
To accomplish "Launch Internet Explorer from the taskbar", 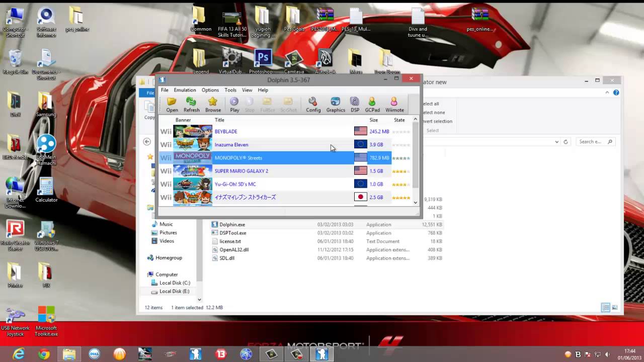I will [x=19, y=354].
